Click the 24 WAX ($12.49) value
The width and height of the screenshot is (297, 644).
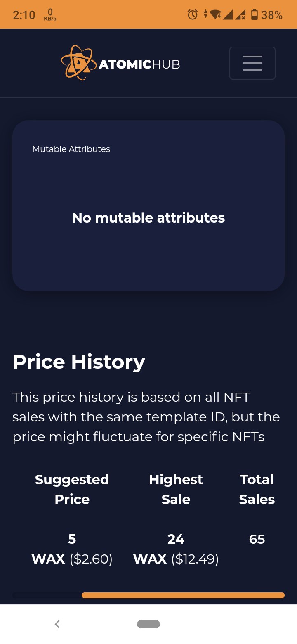pyautogui.click(x=176, y=549)
